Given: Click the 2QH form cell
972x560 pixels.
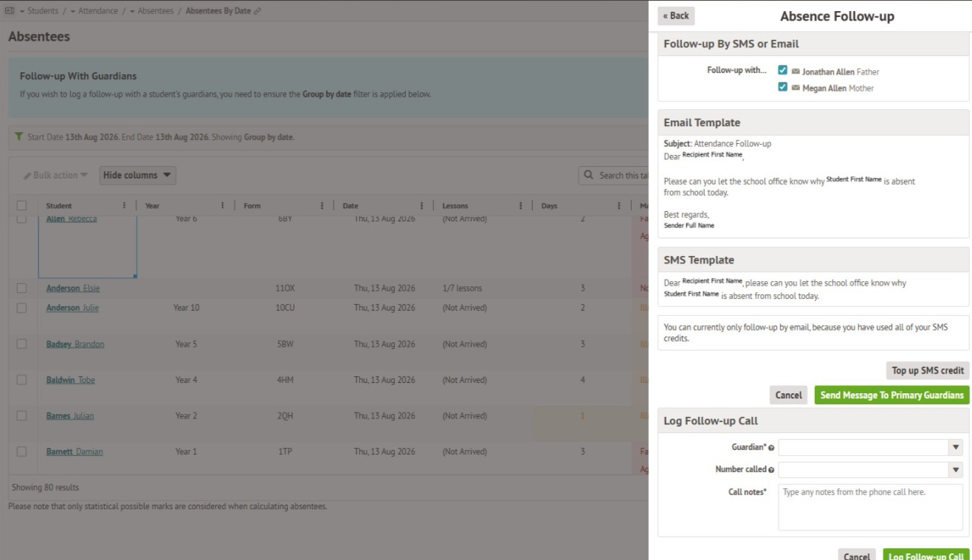Looking at the screenshot, I should (x=285, y=415).
